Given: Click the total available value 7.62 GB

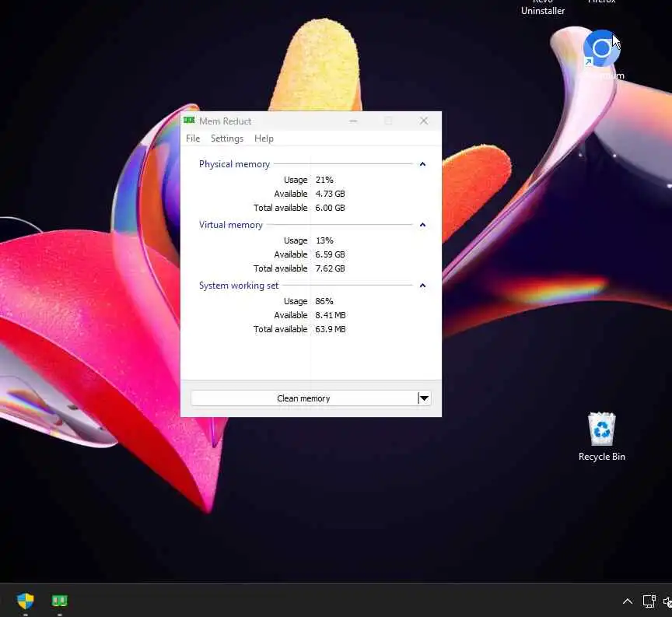Looking at the screenshot, I should (x=330, y=268).
